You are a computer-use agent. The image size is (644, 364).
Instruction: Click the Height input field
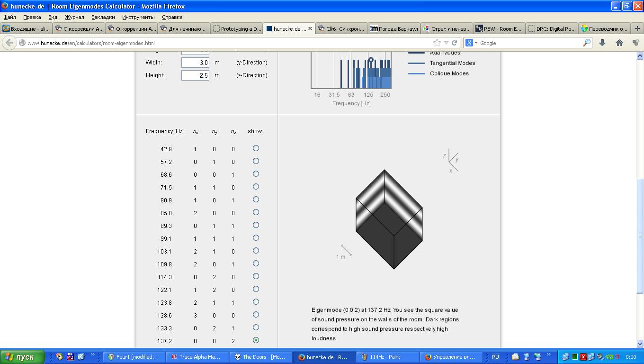(195, 75)
